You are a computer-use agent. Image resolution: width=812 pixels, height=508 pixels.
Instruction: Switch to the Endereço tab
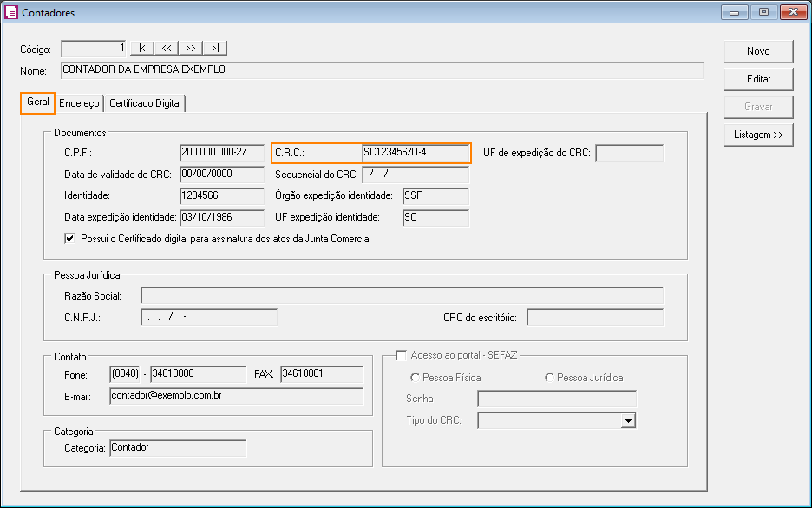tap(79, 103)
